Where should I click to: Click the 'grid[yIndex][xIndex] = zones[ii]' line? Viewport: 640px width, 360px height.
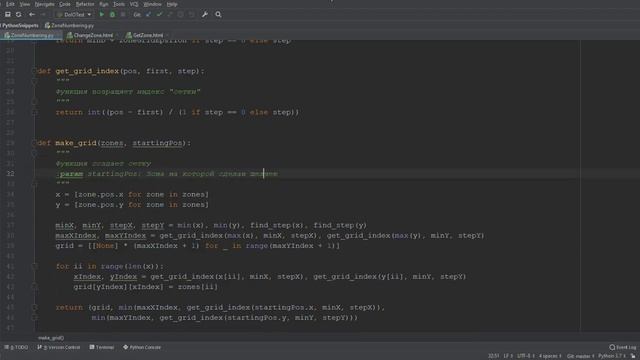click(x=146, y=287)
